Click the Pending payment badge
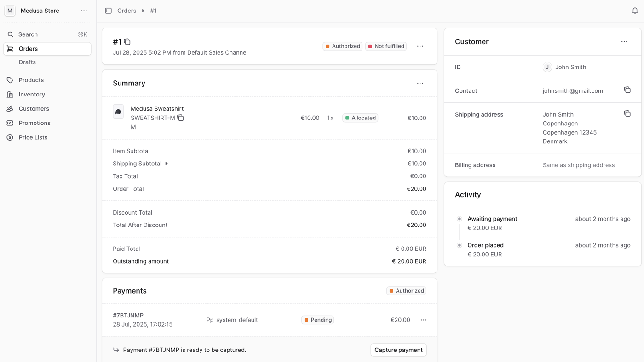The height and width of the screenshot is (362, 644). click(x=318, y=320)
